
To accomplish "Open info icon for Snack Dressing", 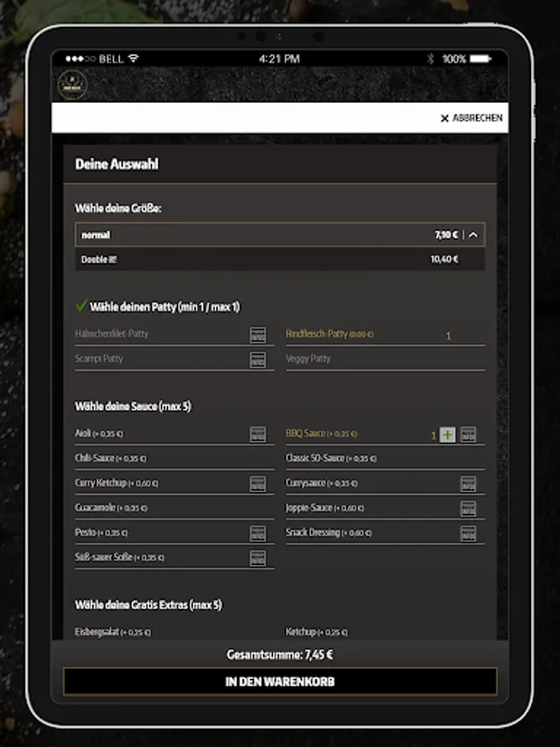I will point(468,534).
